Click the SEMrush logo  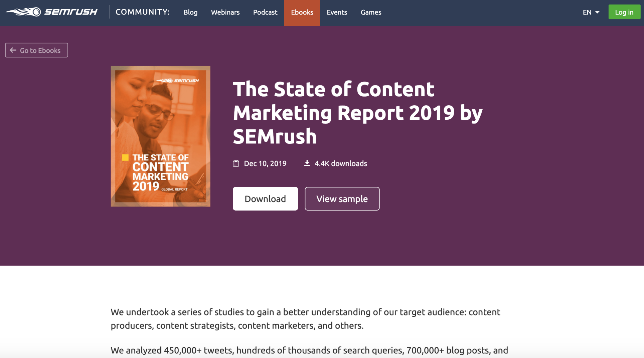pos(52,12)
